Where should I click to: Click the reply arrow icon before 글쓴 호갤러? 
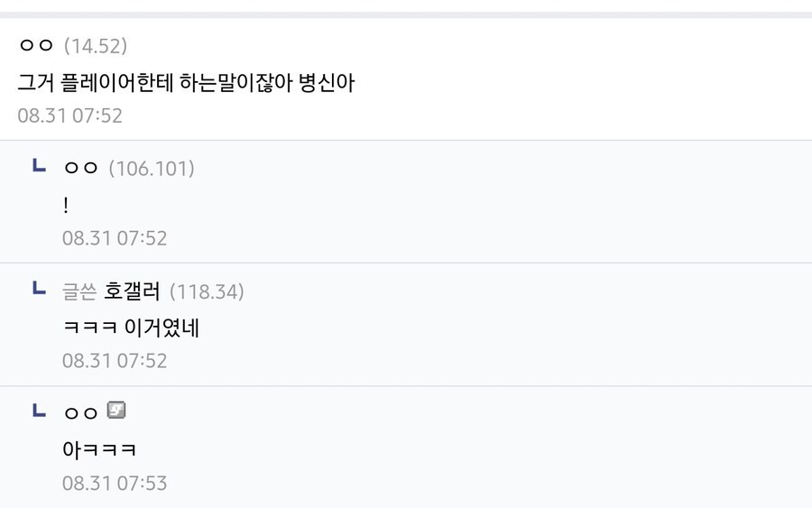(x=39, y=289)
